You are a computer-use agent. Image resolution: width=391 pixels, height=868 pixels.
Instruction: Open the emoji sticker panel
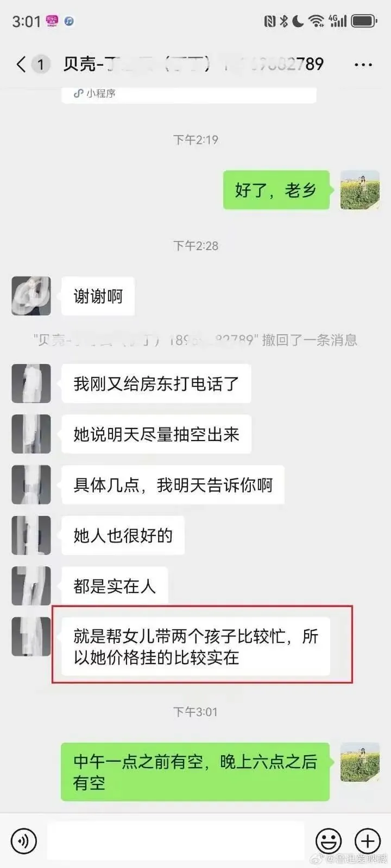click(x=329, y=841)
